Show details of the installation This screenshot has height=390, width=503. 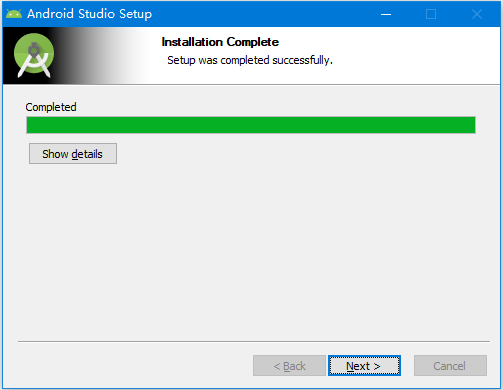[73, 154]
